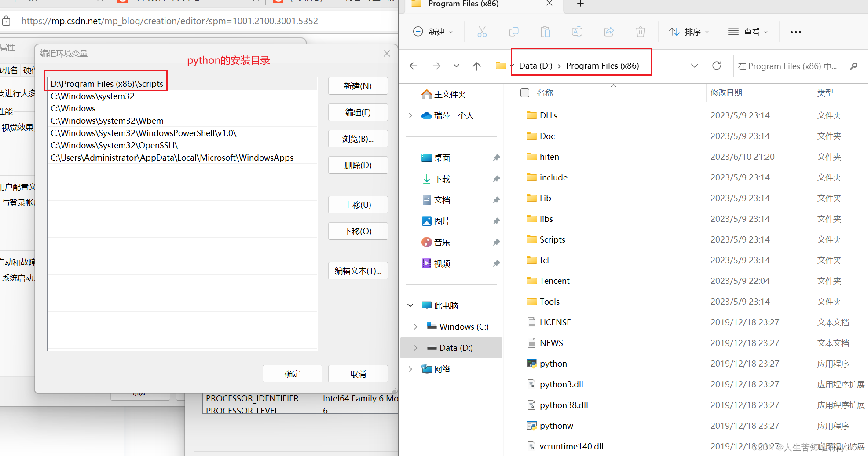Click the Delete (trash) icon in the toolbar
This screenshot has height=456, width=868.
640,31
